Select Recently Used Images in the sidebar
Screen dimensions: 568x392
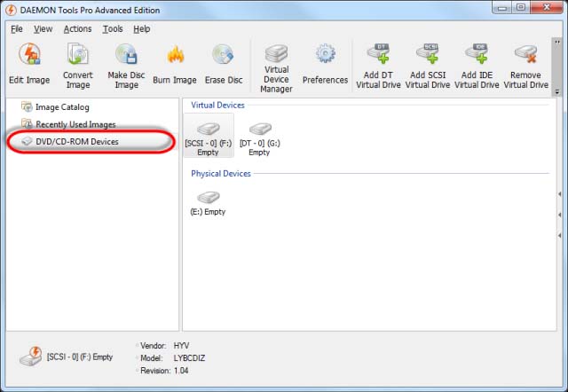68,124
